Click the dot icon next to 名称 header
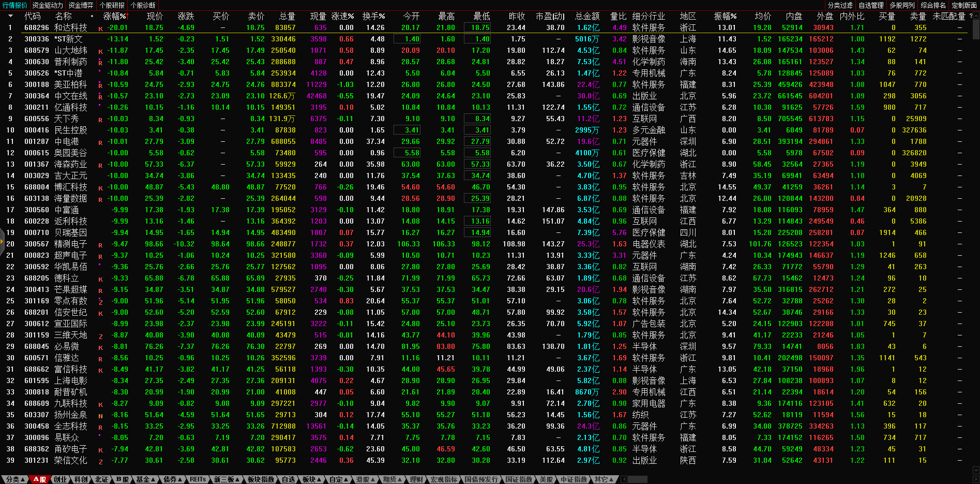 pyautogui.click(x=92, y=16)
